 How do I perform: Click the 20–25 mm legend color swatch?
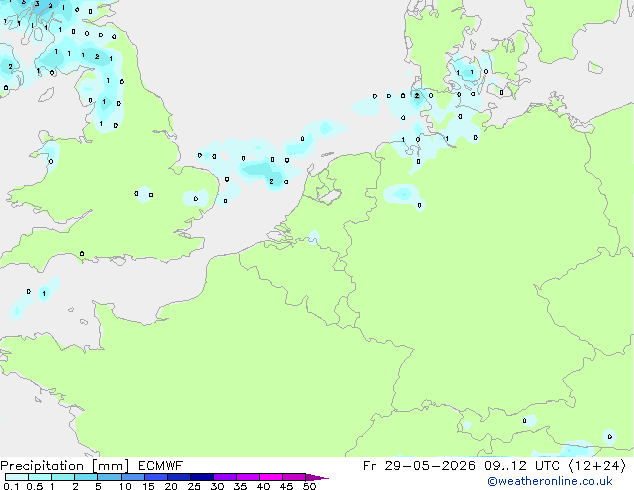pos(179,477)
